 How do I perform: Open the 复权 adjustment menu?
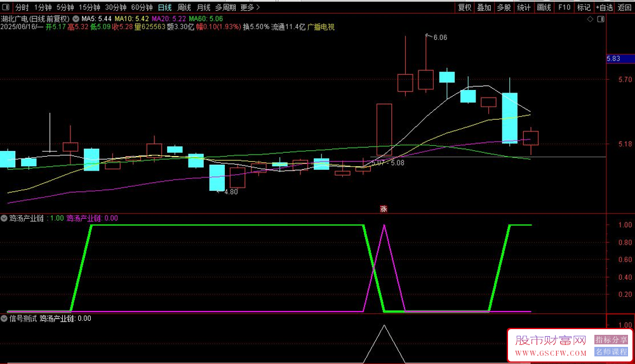click(465, 7)
